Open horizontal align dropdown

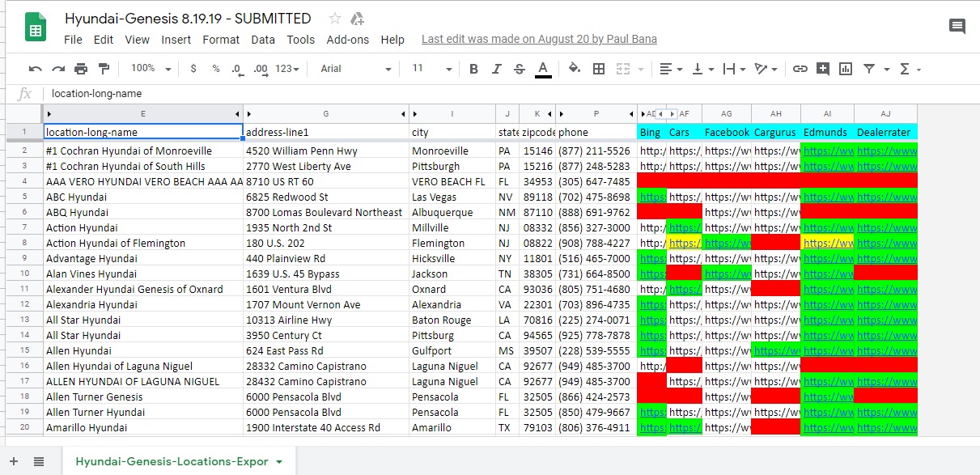coord(671,69)
